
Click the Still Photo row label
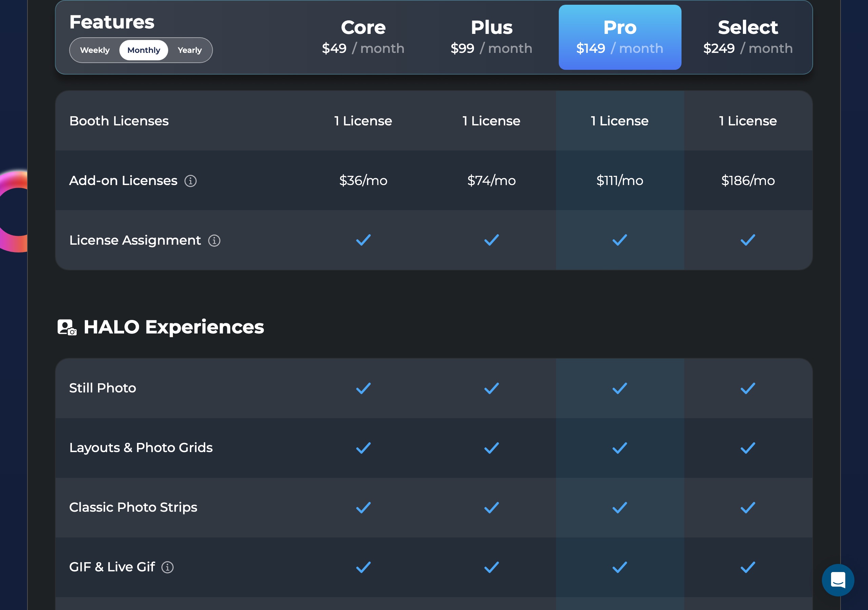coord(102,388)
